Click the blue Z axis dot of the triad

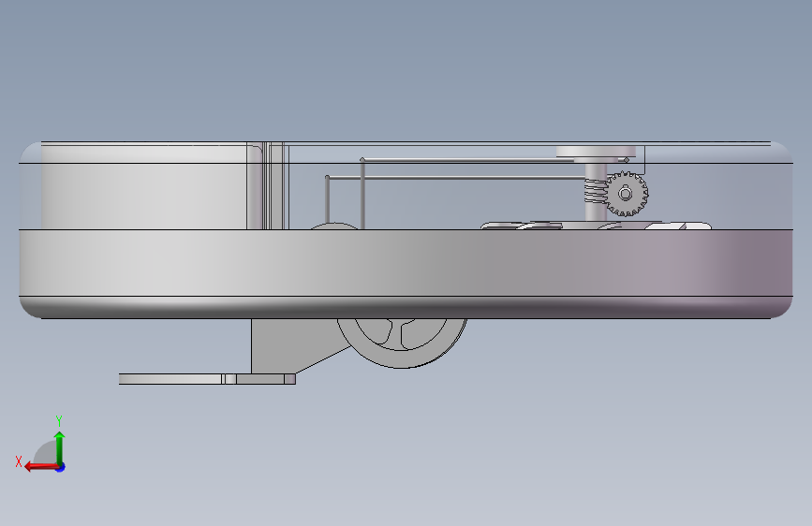pyautogui.click(x=61, y=467)
